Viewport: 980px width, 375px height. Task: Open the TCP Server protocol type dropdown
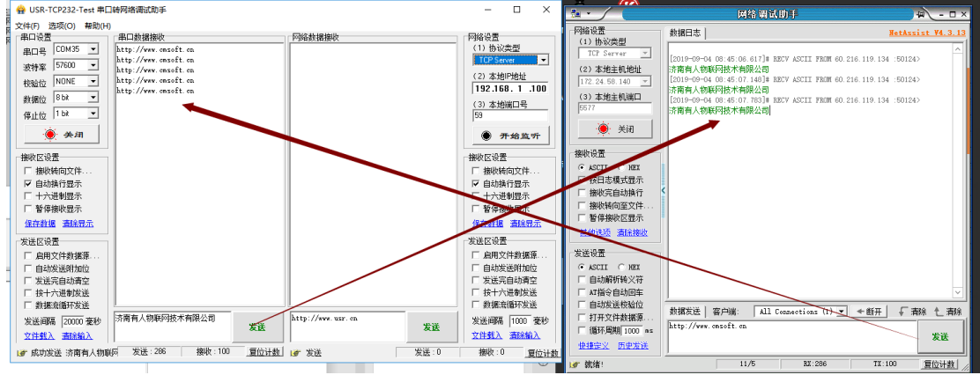pyautogui.click(x=542, y=60)
